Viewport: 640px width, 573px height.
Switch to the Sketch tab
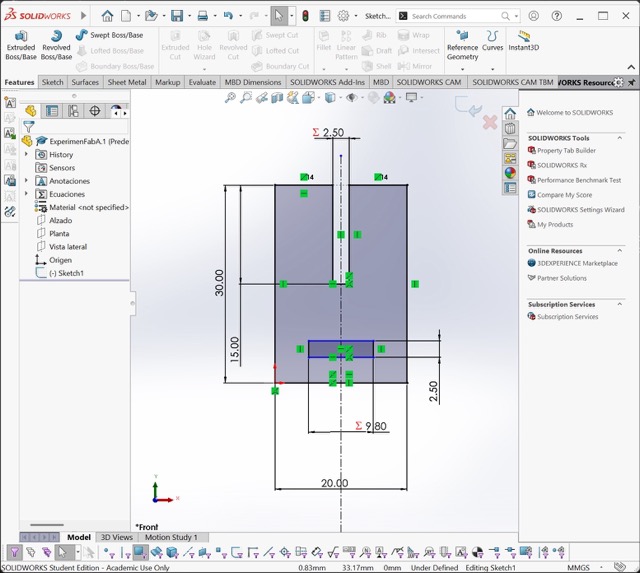click(53, 82)
